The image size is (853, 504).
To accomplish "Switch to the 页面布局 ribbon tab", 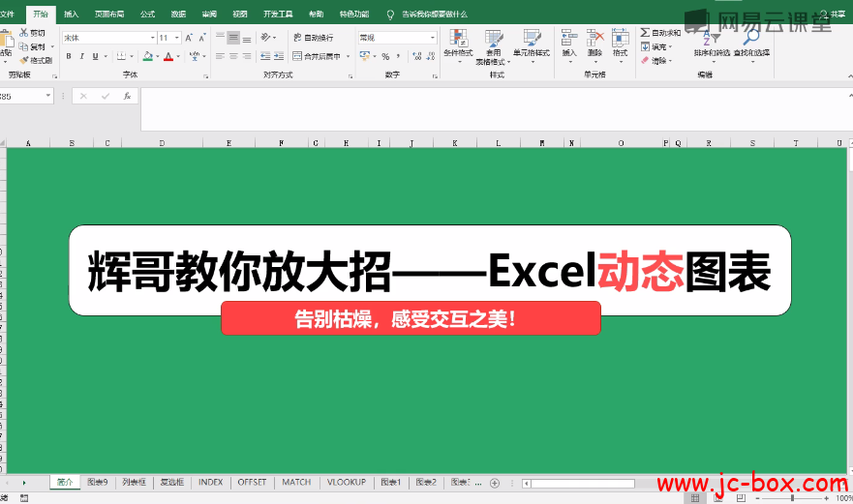I will click(x=109, y=15).
